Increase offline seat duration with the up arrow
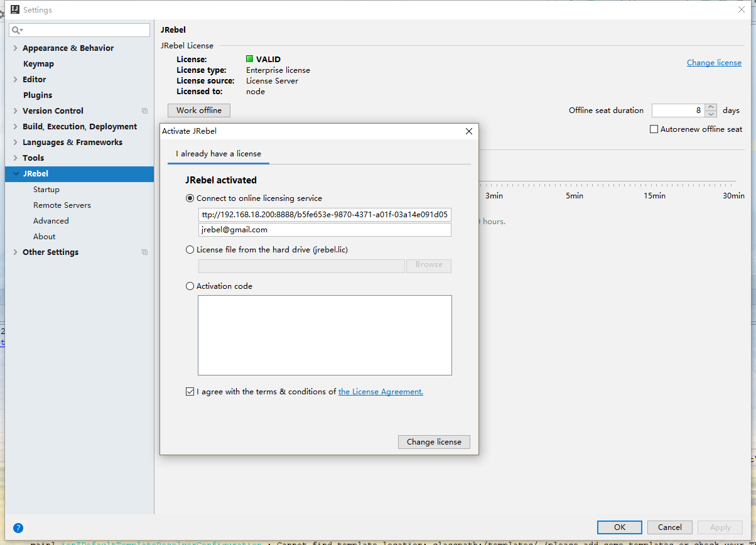This screenshot has width=756, height=545. (x=710, y=107)
